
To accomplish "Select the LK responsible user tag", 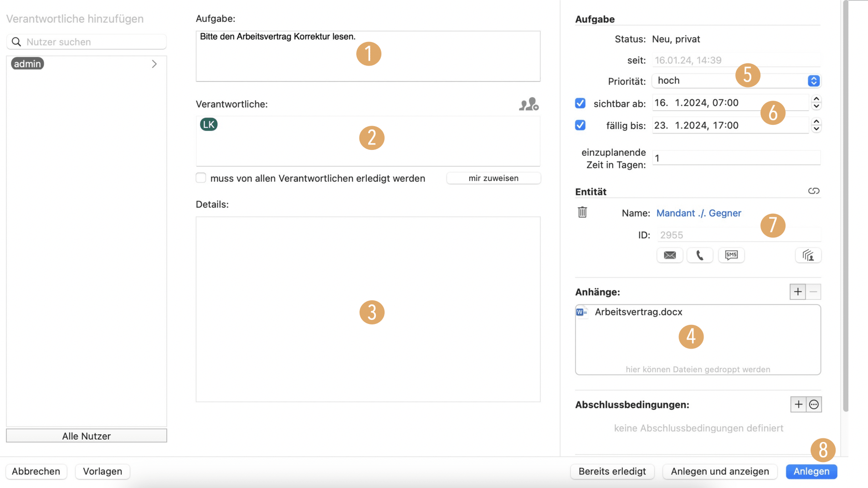I will (x=209, y=124).
